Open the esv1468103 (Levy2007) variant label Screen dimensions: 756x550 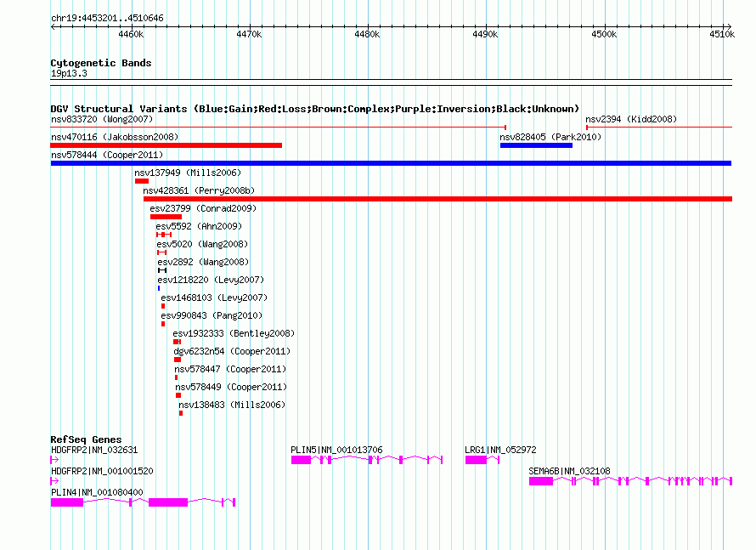click(x=214, y=298)
